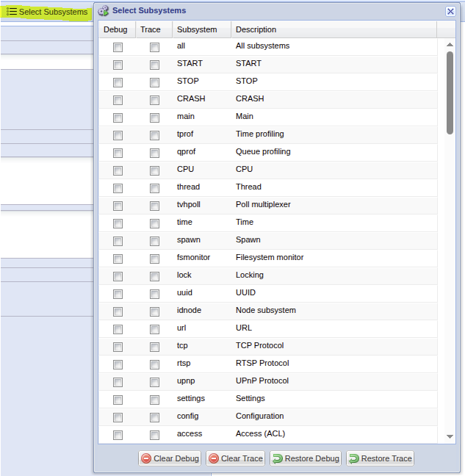Viewport: 465px width, 476px height.
Task: Click the Clear Debug red icon button
Action: (146, 458)
